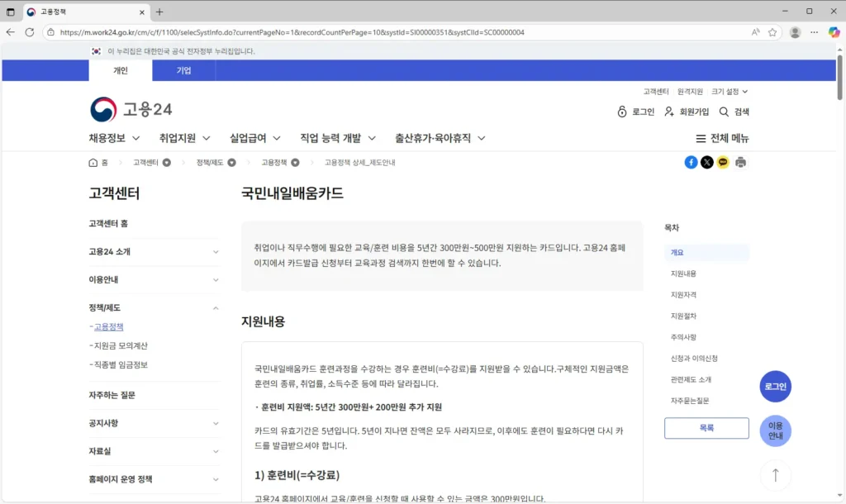This screenshot has width=846, height=504.
Task: Open the 고객센터 breadcrumb dropdown
Action: pyautogui.click(x=167, y=163)
